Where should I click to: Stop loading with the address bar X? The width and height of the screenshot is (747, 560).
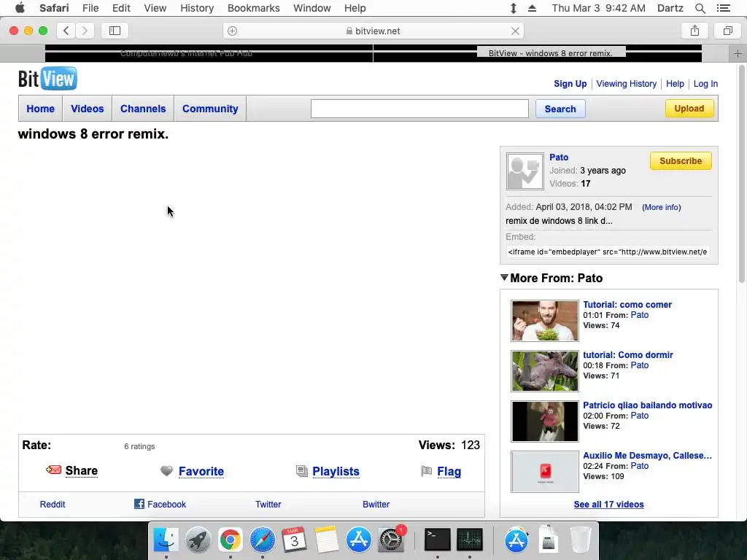click(x=515, y=31)
